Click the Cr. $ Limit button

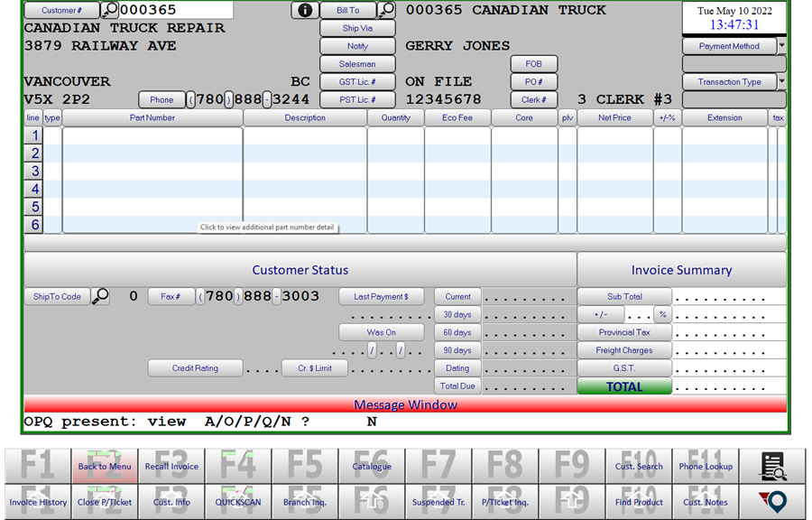tap(315, 367)
